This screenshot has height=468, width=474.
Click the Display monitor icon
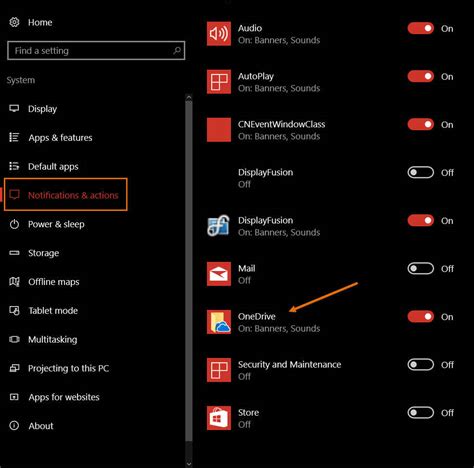click(14, 108)
